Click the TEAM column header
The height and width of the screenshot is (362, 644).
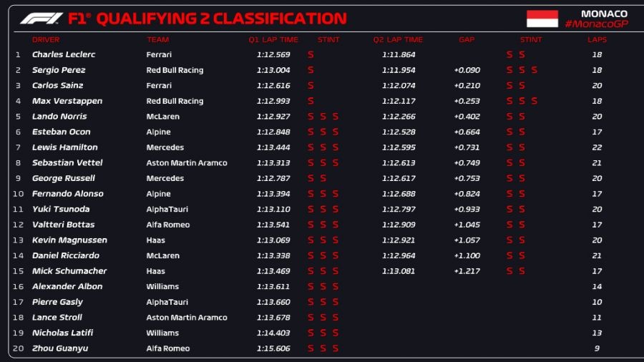[x=157, y=40]
